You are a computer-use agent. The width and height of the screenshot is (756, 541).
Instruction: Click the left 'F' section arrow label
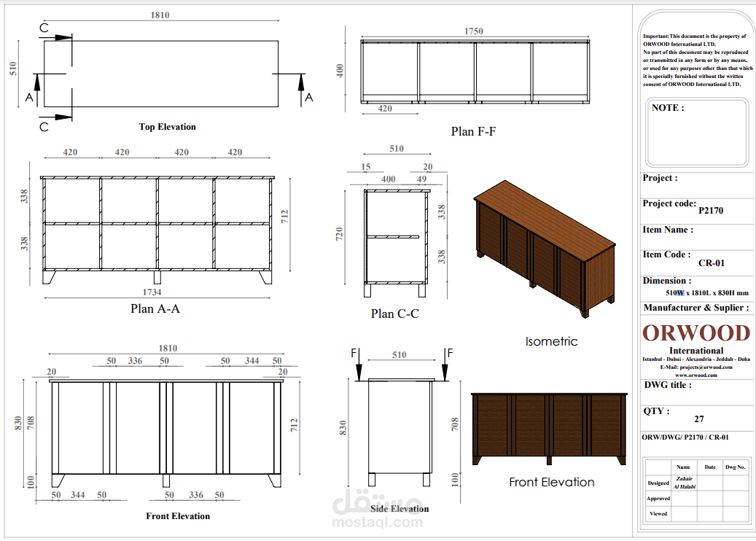click(354, 353)
